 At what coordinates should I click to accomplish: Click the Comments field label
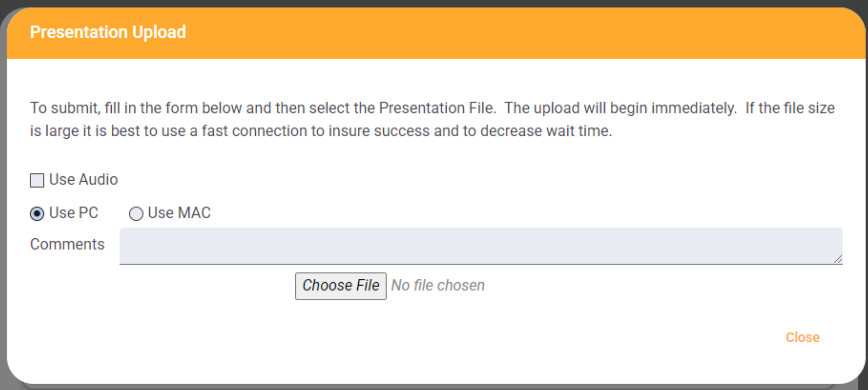(x=67, y=244)
